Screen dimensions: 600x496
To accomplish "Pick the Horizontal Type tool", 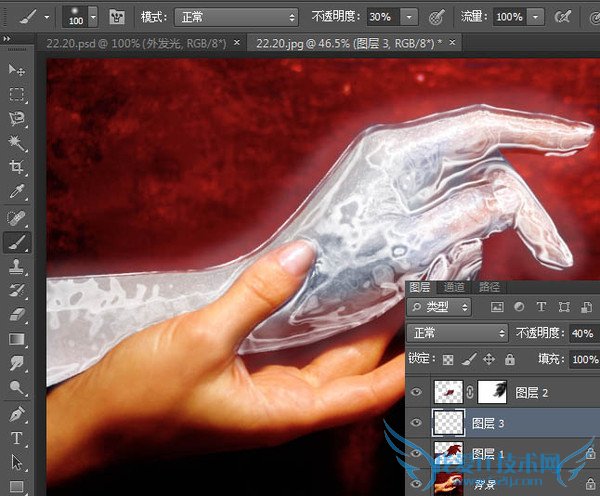I will coord(17,438).
